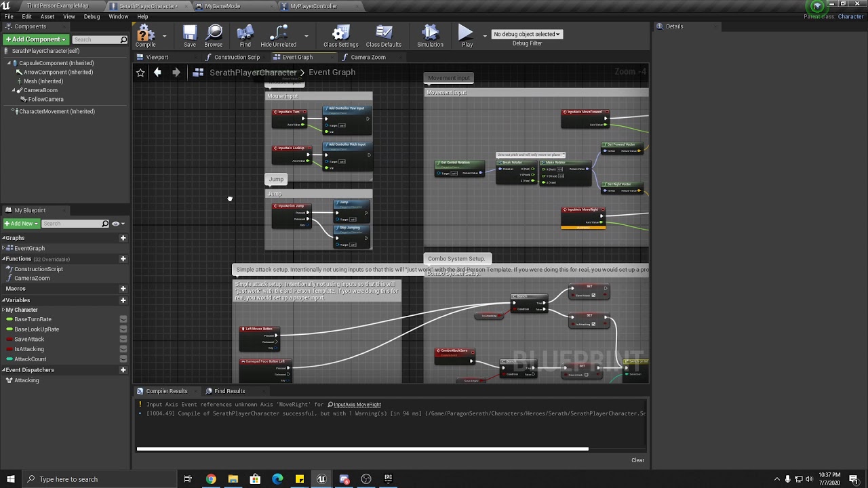Click SerathPlayerCharacter breadcrumb in graph
868x488 pixels.
[x=253, y=73]
